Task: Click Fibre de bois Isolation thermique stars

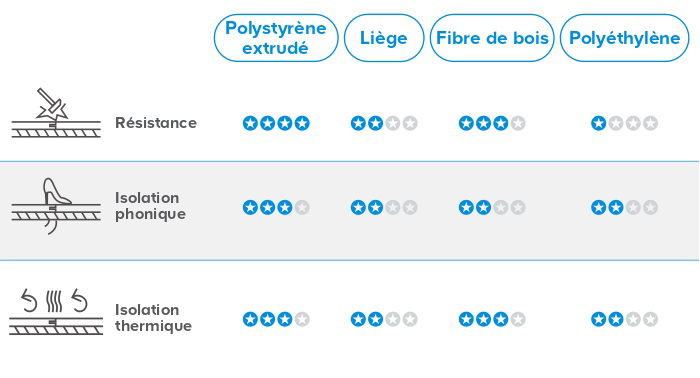Action: [492, 320]
